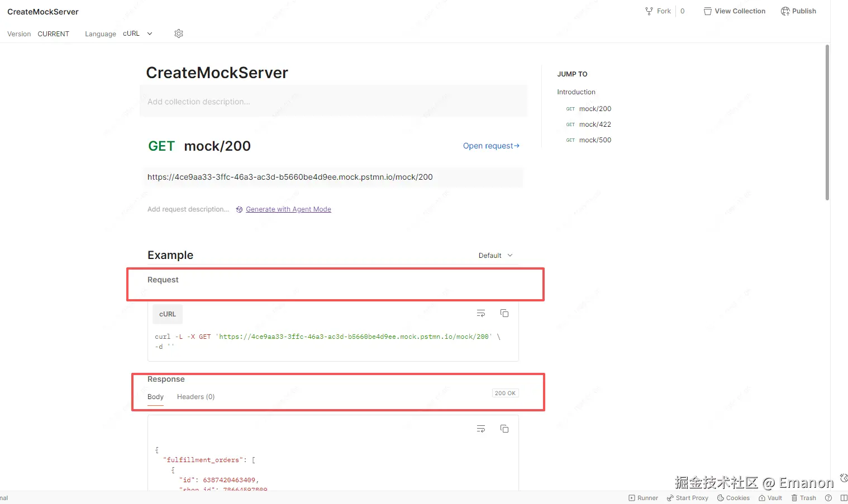848x504 pixels.
Task: Click the Publish globe icon
Action: tap(785, 11)
